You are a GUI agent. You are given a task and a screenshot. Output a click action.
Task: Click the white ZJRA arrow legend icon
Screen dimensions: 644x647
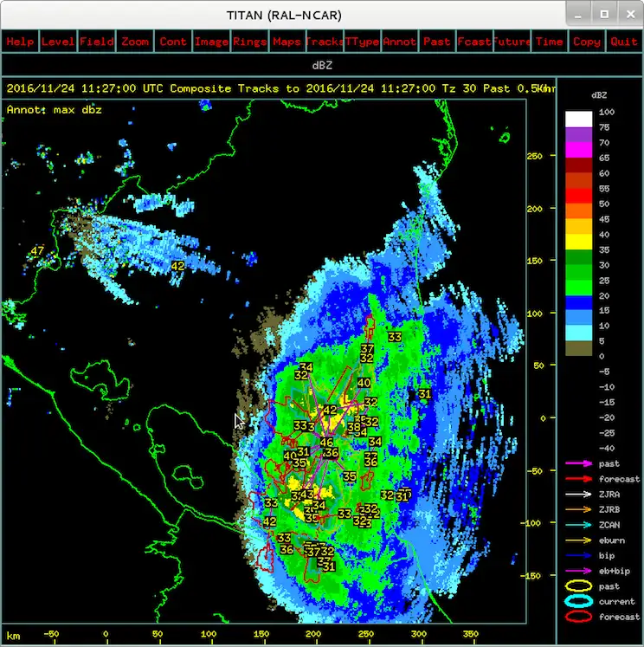tap(578, 494)
